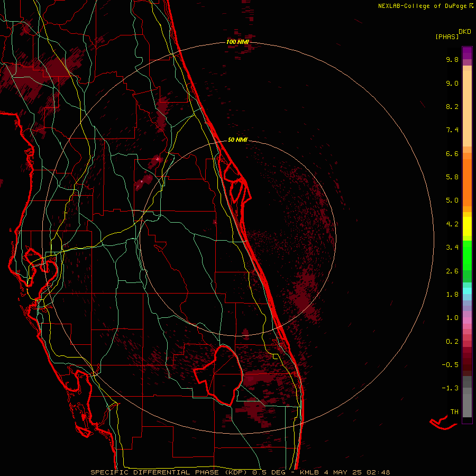The image size is (476, 476).
Task: Click the 5.8 color scale value
Action: coord(452,177)
